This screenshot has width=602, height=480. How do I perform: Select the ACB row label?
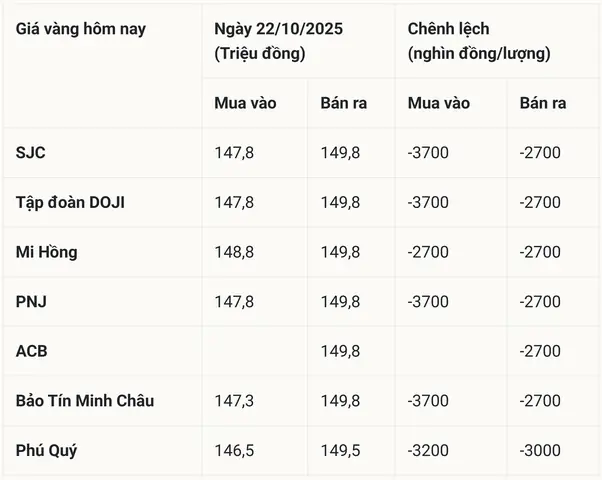click(x=31, y=351)
